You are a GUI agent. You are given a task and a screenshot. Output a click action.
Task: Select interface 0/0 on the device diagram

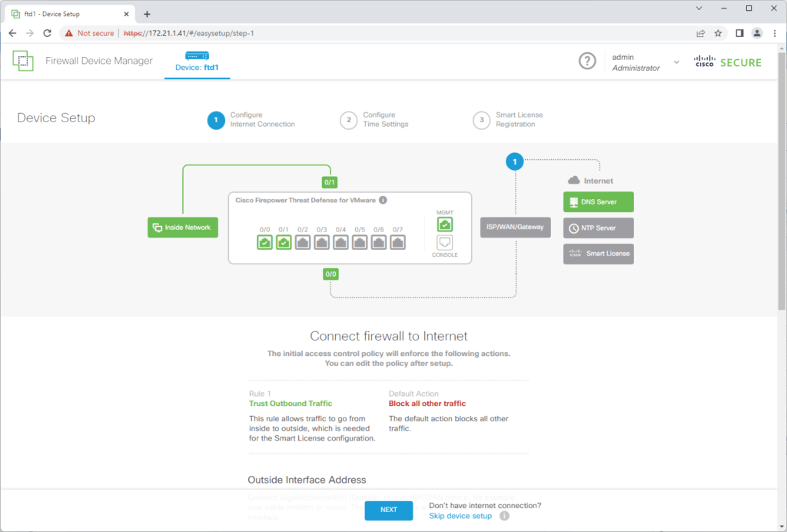pos(265,242)
